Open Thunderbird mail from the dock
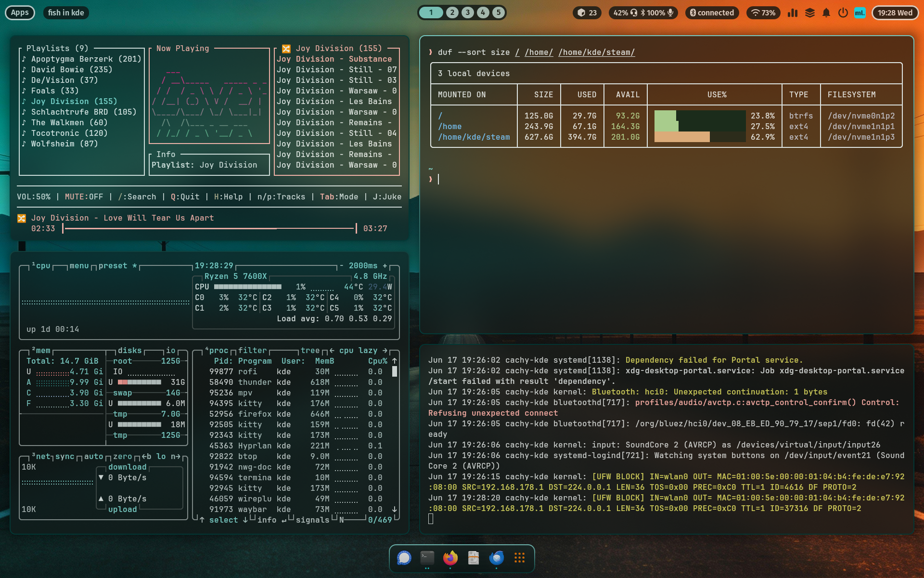Viewport: 924px width, 578px height. (497, 558)
